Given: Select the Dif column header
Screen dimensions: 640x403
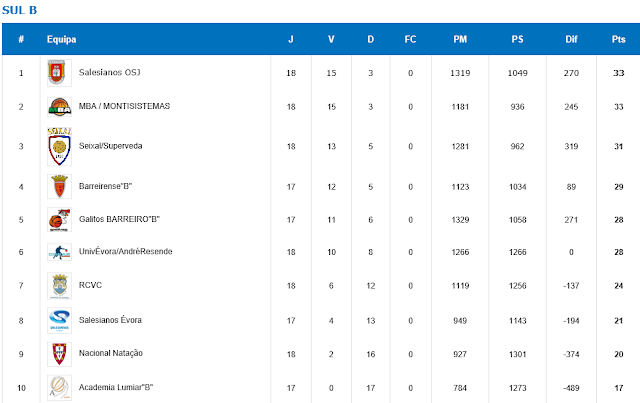Looking at the screenshot, I should tap(571, 39).
